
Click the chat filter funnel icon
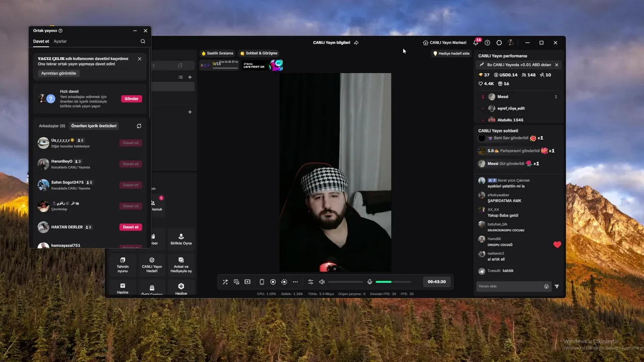point(556,287)
